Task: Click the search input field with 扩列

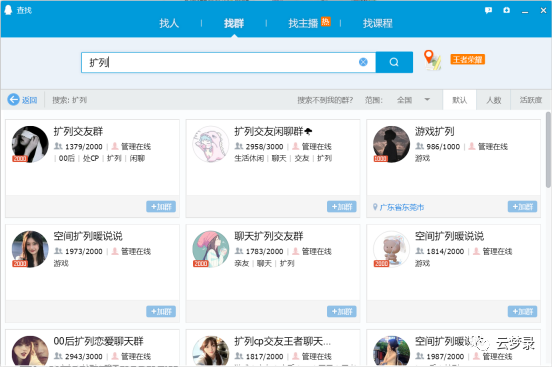Action: [x=228, y=62]
